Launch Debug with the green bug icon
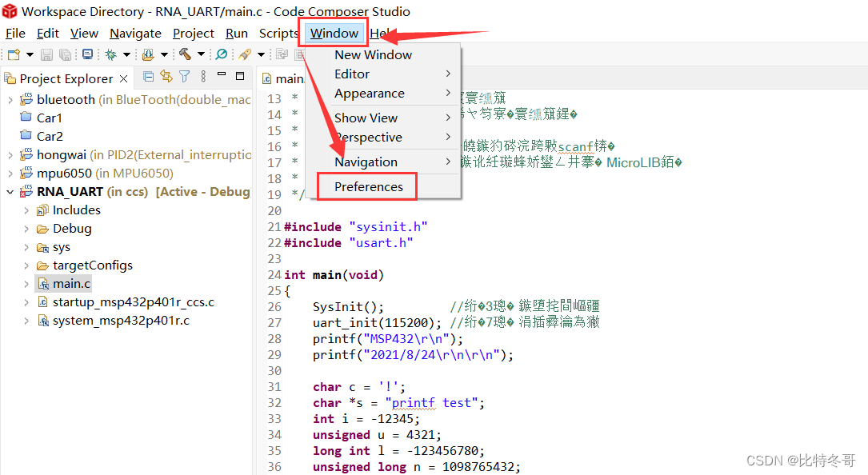This screenshot has height=475, width=868. (111, 54)
